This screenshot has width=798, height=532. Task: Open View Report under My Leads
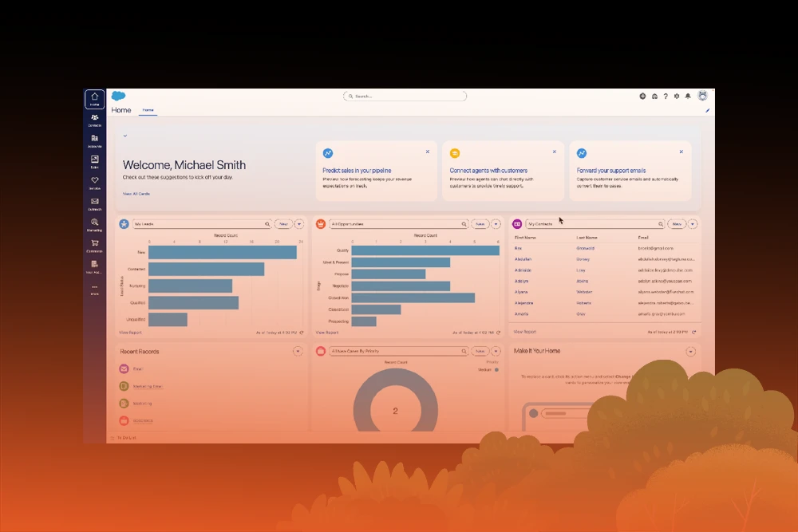[130, 333]
